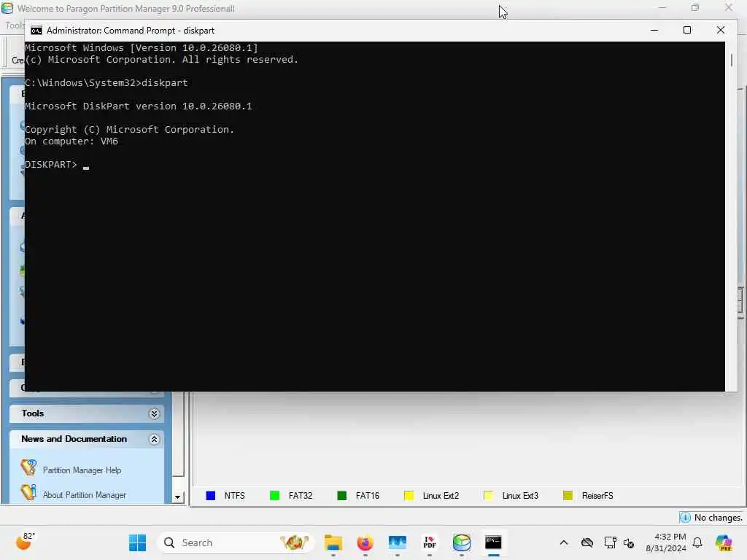This screenshot has height=560, width=747.
Task: Click the Linux Ext2 legend label
Action: [441, 496]
